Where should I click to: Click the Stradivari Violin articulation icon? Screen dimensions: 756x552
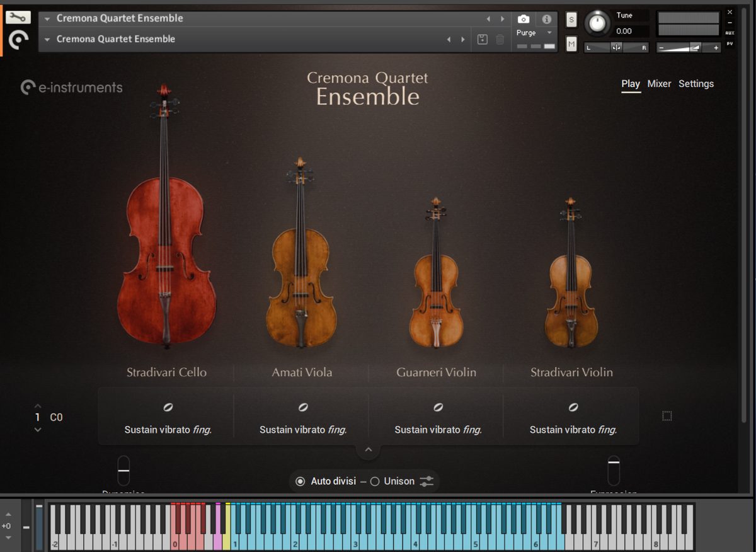(573, 408)
